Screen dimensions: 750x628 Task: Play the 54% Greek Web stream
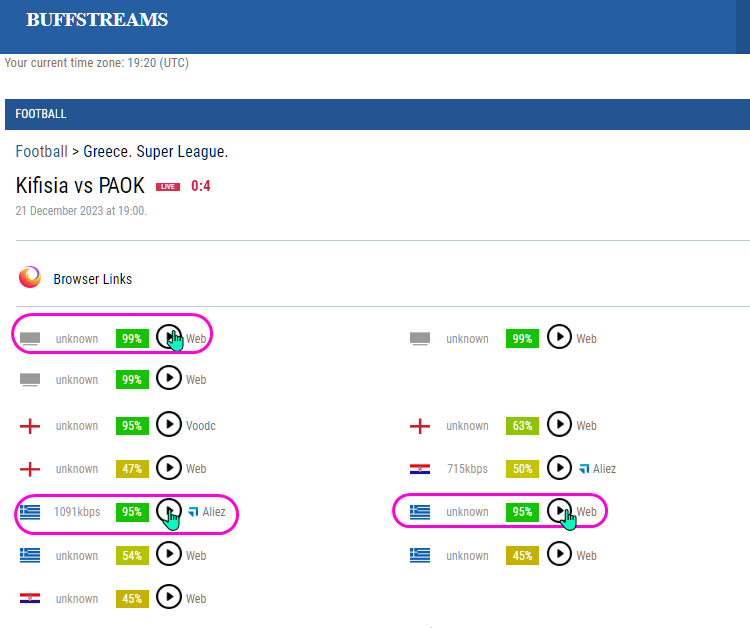(x=169, y=554)
